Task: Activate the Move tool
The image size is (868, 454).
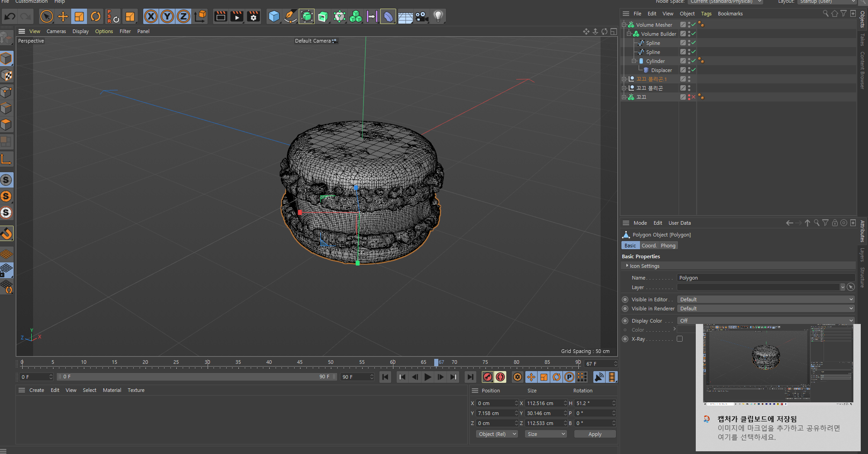Action: (63, 17)
